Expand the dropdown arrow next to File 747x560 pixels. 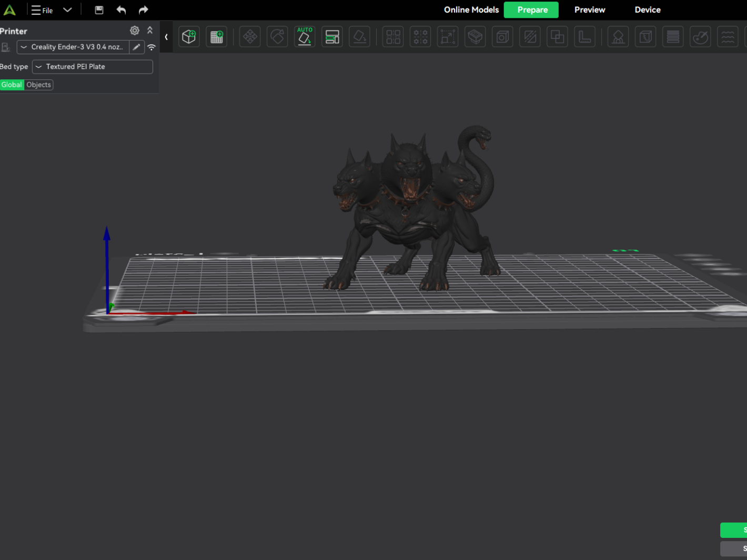[x=67, y=10]
